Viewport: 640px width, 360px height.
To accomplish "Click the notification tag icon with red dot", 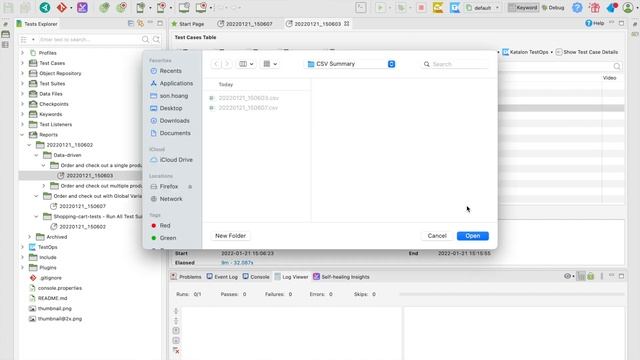I will click(612, 7).
